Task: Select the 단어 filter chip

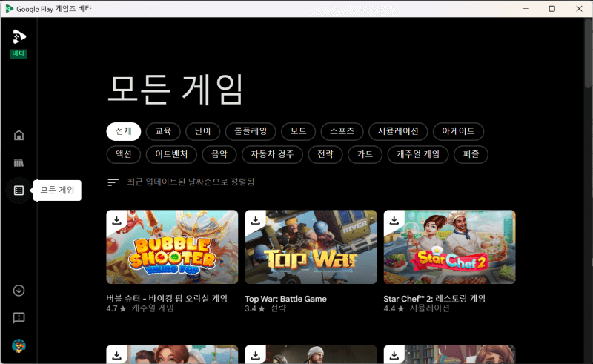Action: pyautogui.click(x=202, y=131)
